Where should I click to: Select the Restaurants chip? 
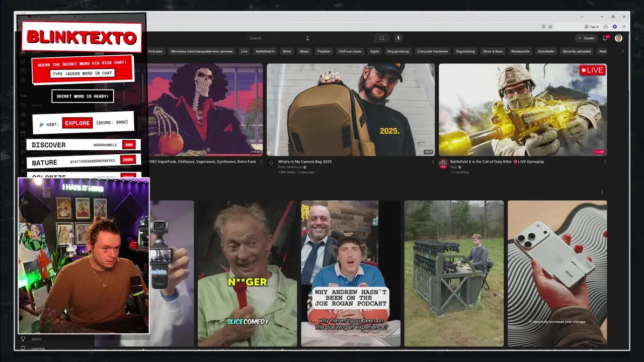click(520, 51)
